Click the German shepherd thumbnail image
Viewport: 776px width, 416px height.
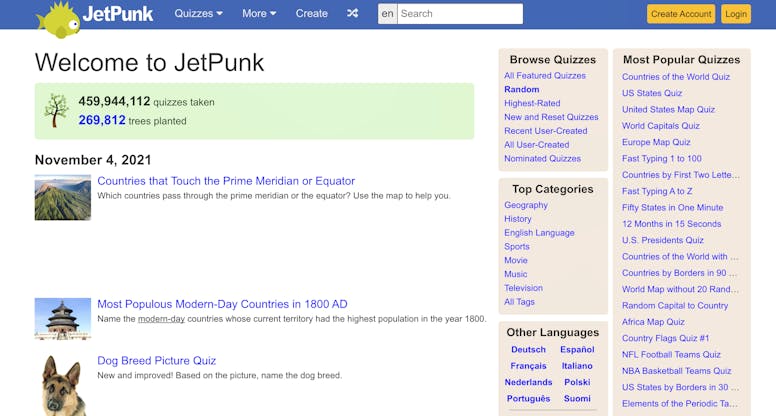point(63,385)
